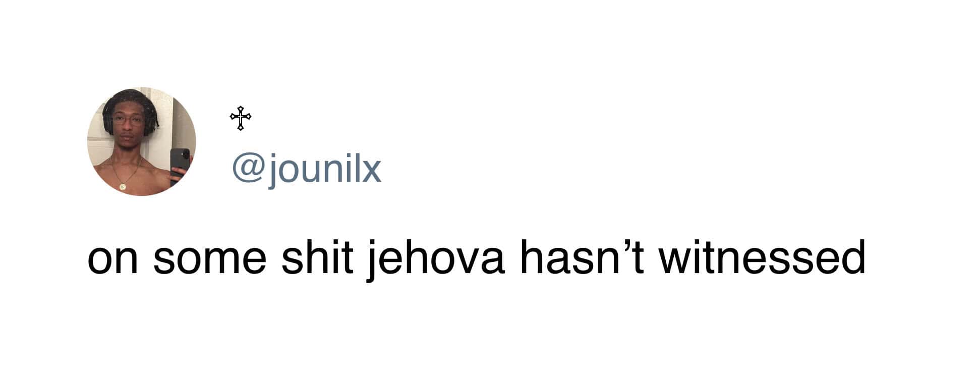Click the word "jehova" in the tweet
The image size is (980, 372).
point(435,258)
